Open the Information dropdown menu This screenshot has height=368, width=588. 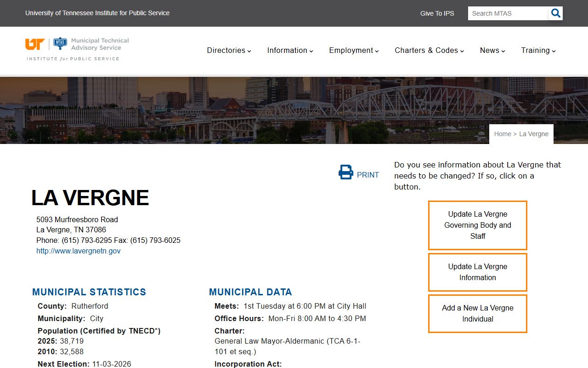(x=290, y=51)
